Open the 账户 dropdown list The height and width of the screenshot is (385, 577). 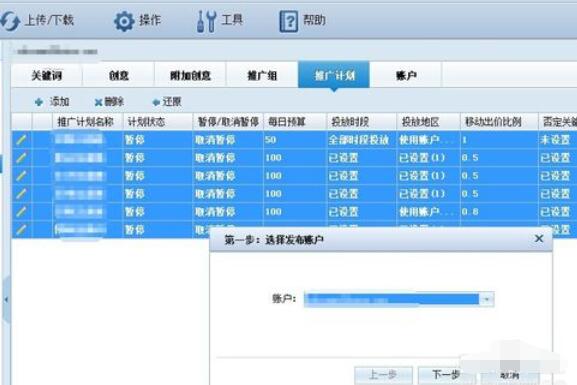point(487,299)
